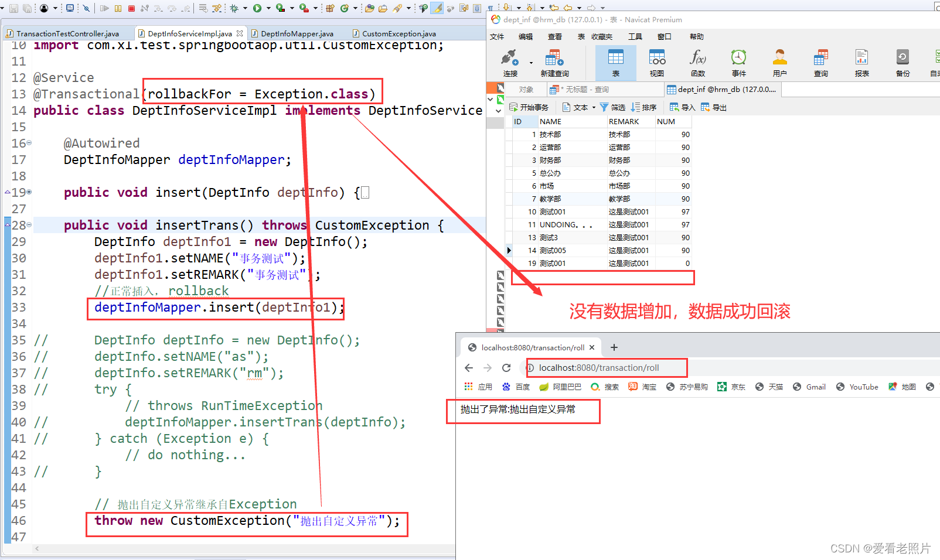The image size is (940, 560).
Task: Click the New Java Package icon in Eclipse
Action: (x=330, y=8)
